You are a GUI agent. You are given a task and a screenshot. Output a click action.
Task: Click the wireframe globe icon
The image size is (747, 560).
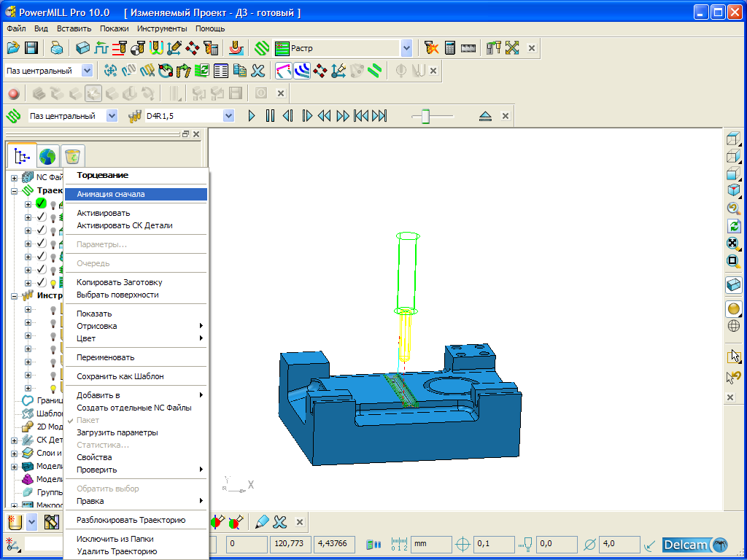734,326
